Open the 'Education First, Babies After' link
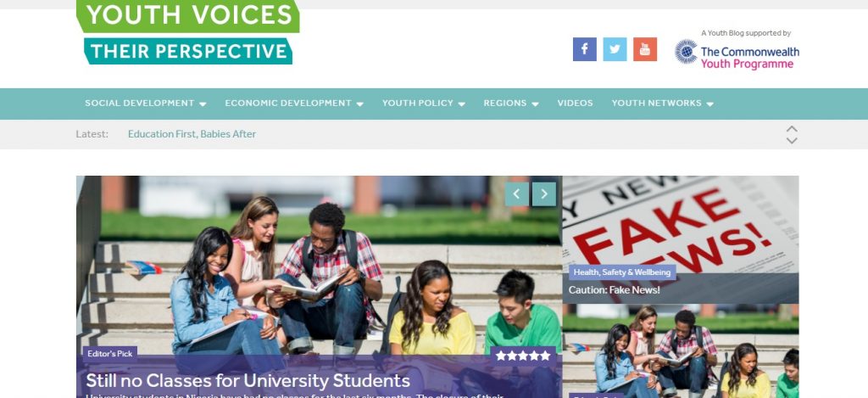 pos(192,134)
